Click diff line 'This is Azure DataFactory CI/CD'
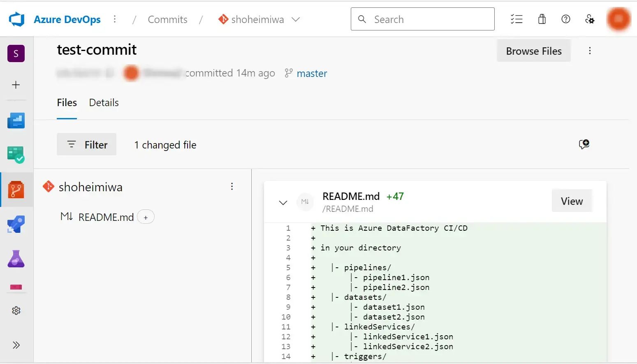637x364 pixels. [x=394, y=228]
